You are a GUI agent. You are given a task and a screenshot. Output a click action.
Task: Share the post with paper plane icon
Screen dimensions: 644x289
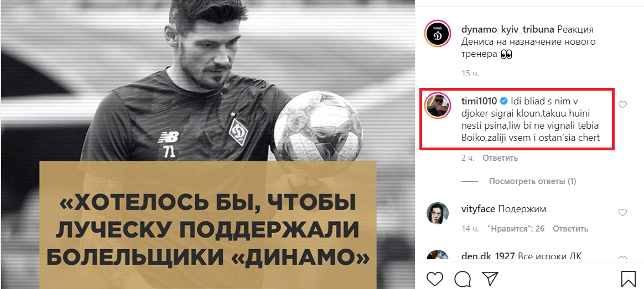click(x=490, y=279)
